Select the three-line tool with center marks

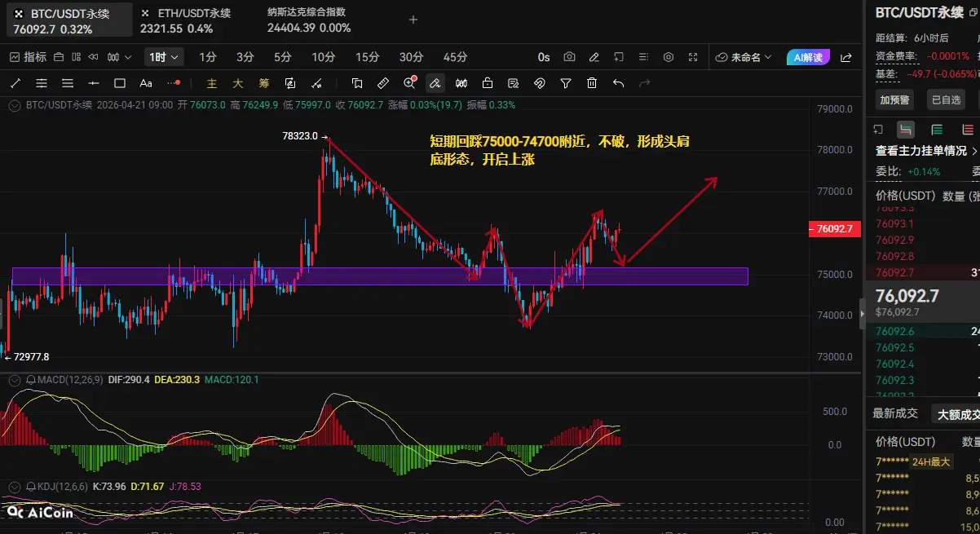click(42, 82)
